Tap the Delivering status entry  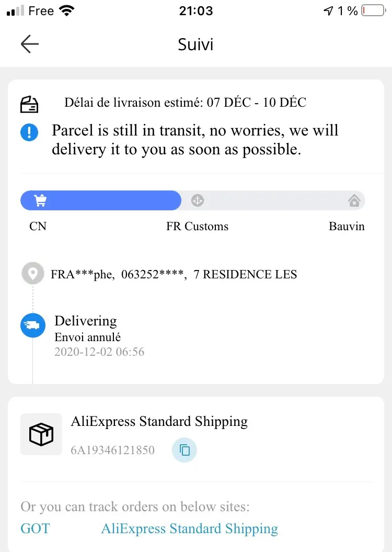point(86,321)
